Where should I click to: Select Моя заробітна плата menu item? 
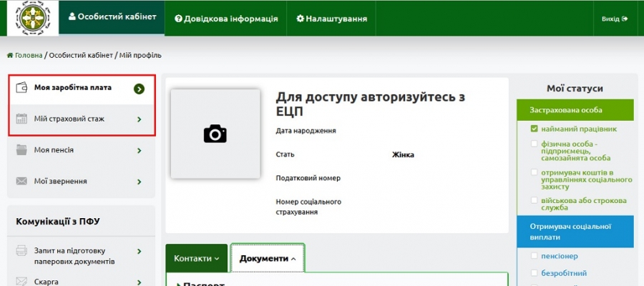tap(82, 88)
